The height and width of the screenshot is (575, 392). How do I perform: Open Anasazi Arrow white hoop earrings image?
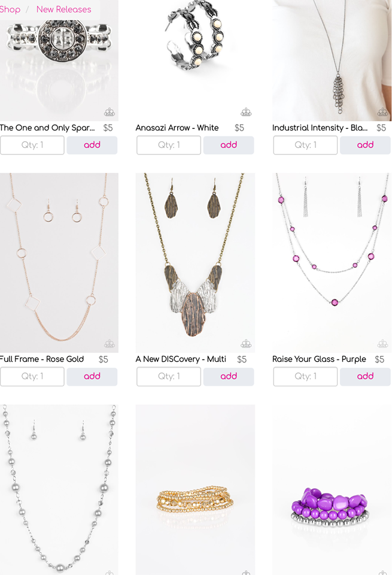point(195,60)
